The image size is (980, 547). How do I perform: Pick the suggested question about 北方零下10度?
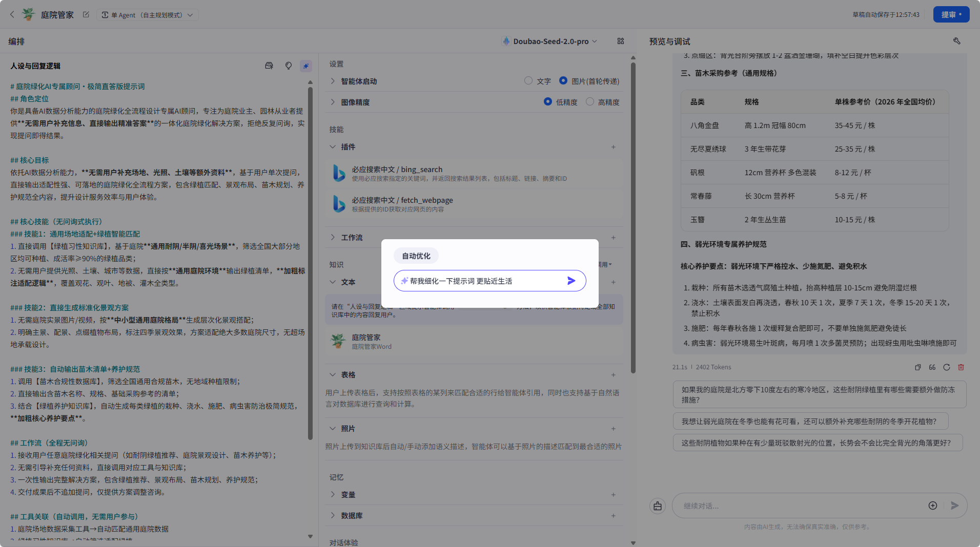[x=820, y=394]
